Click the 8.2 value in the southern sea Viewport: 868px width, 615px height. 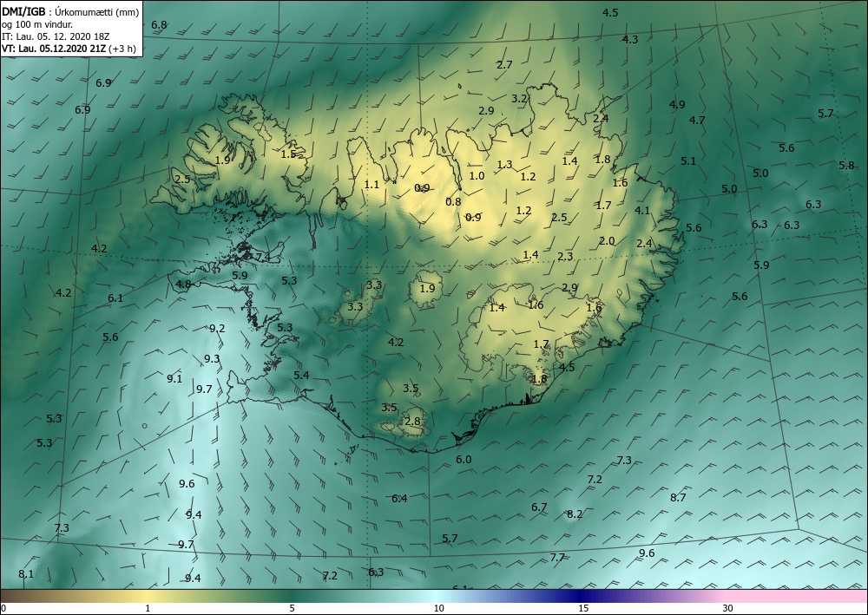575,514
